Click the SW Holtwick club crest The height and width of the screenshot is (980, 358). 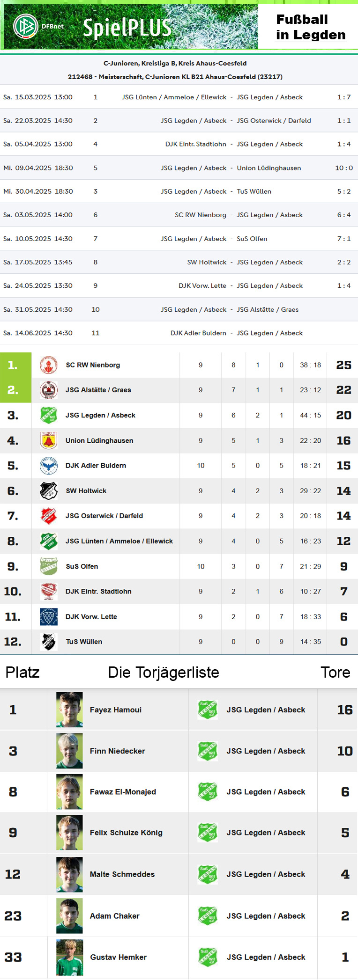[x=49, y=491]
